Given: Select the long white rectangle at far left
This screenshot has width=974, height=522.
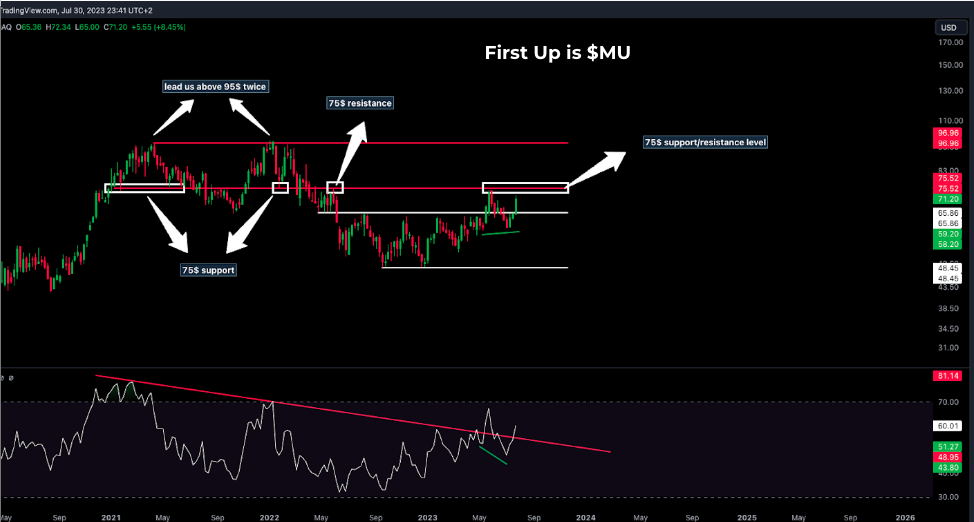Looking at the screenshot, I should pos(145,187).
